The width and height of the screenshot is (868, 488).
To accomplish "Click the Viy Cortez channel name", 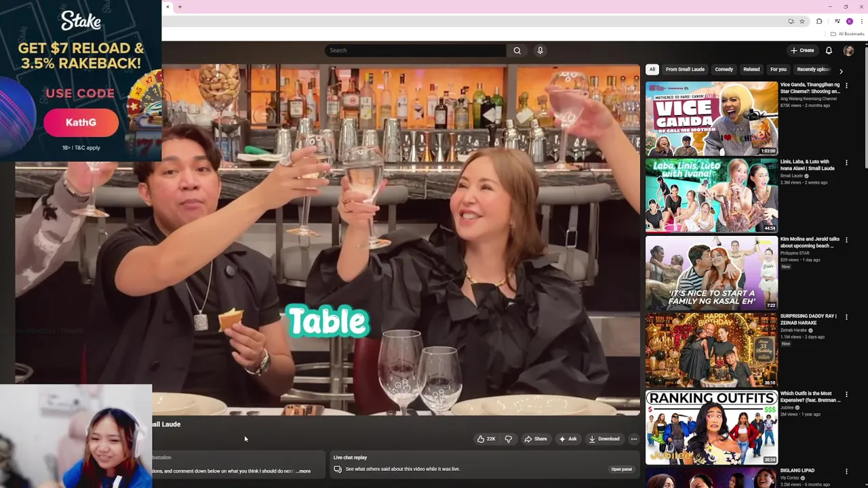I will [x=790, y=478].
